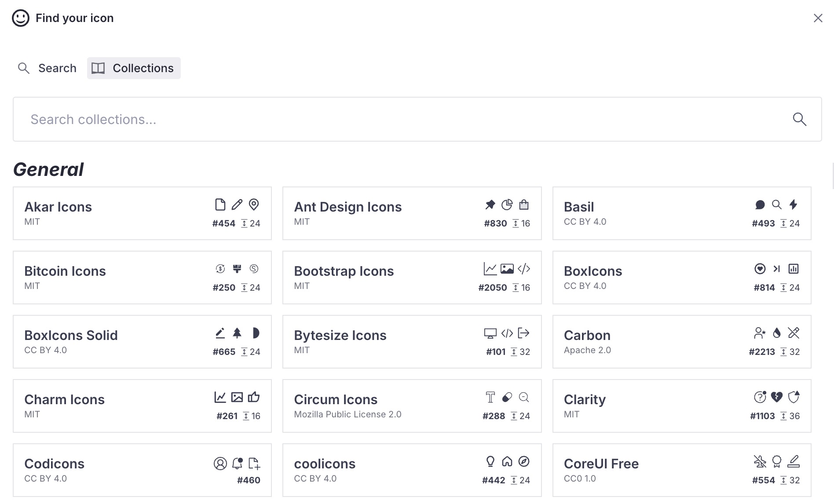Click the code brackets icon in Bootstrap Icons
Viewport: 834px width, 504px height.
click(x=524, y=269)
